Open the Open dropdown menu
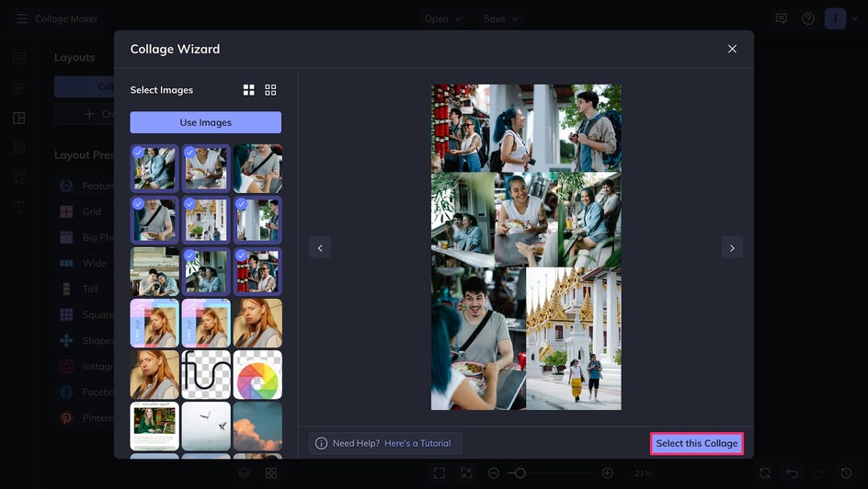Image resolution: width=868 pixels, height=489 pixels. [x=442, y=18]
